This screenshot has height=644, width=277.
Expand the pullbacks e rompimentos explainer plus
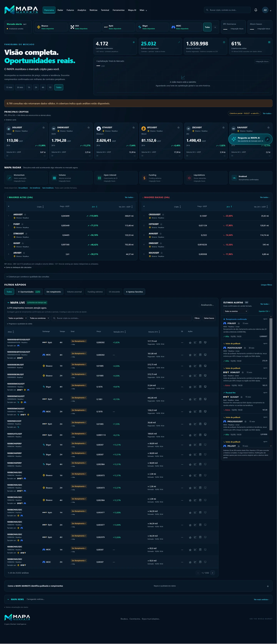pos(268,586)
